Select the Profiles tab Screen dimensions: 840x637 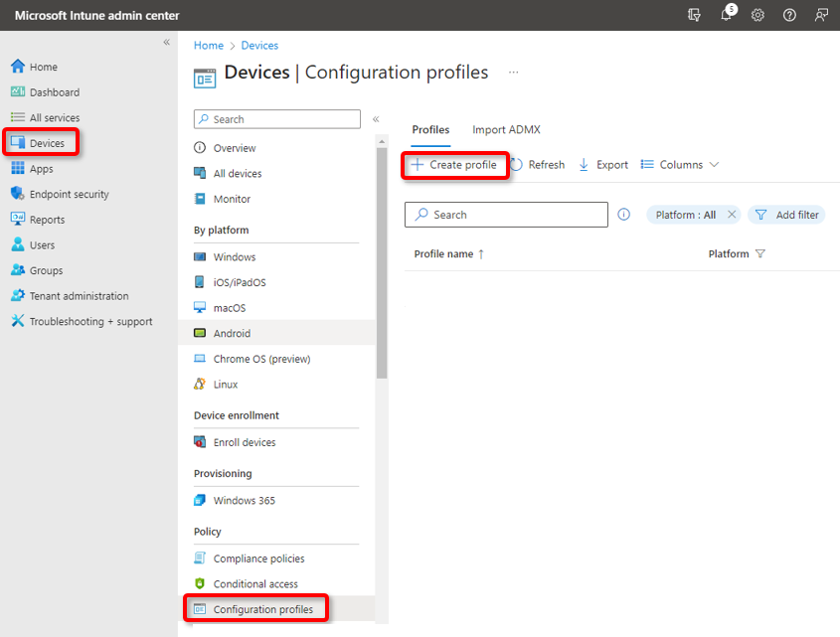tap(430, 130)
